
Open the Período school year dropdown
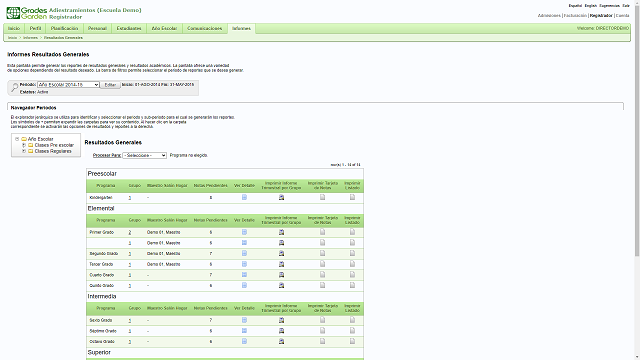click(68, 84)
